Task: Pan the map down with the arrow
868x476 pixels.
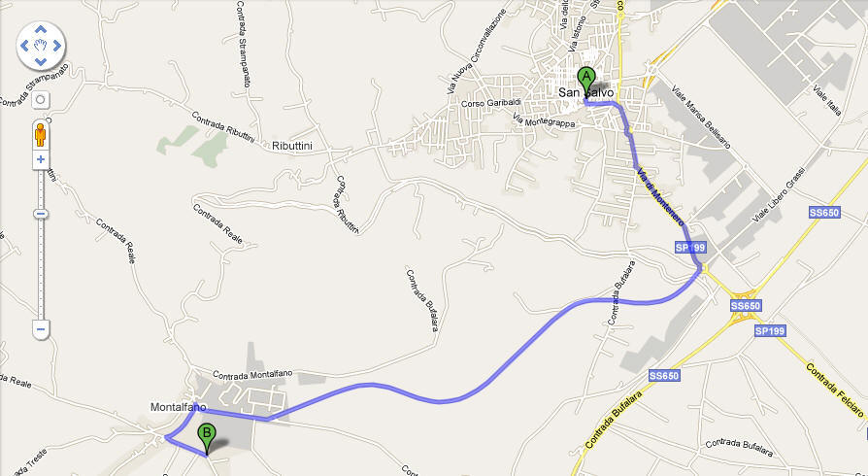Action: (41, 61)
